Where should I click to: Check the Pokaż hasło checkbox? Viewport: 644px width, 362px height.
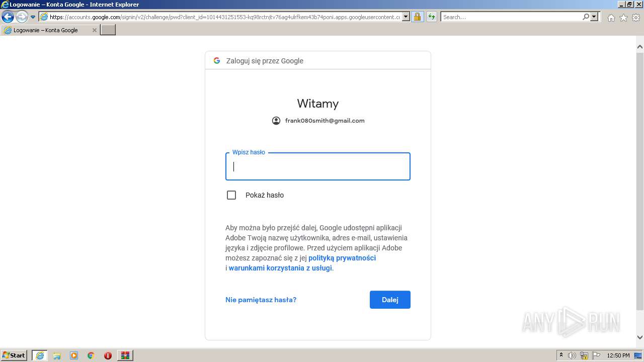coord(231,195)
